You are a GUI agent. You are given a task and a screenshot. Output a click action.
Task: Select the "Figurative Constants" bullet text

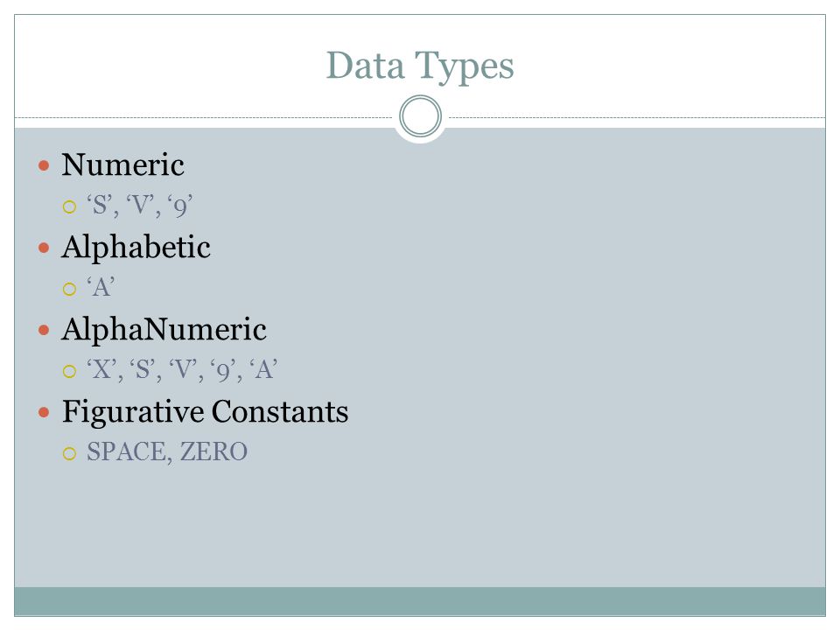click(x=205, y=412)
